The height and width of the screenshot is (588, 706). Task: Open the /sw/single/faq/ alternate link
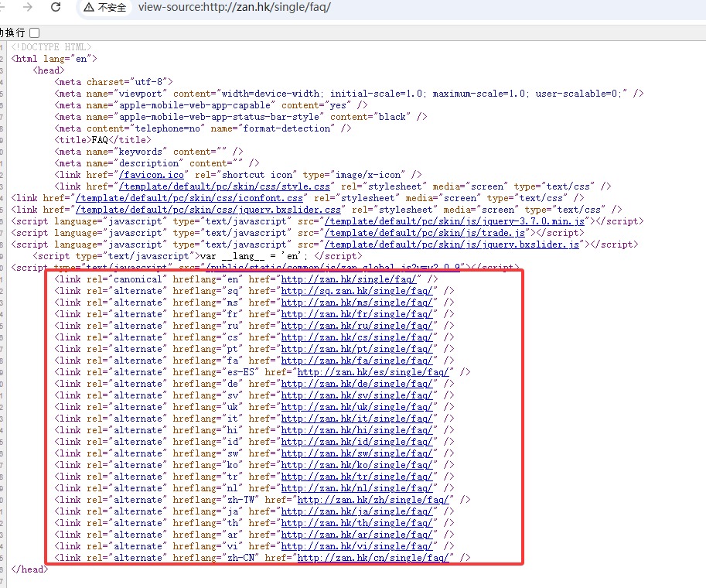(x=356, y=453)
